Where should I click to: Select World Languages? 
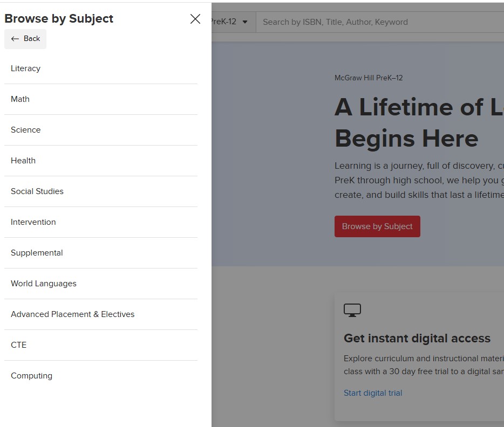(x=44, y=284)
